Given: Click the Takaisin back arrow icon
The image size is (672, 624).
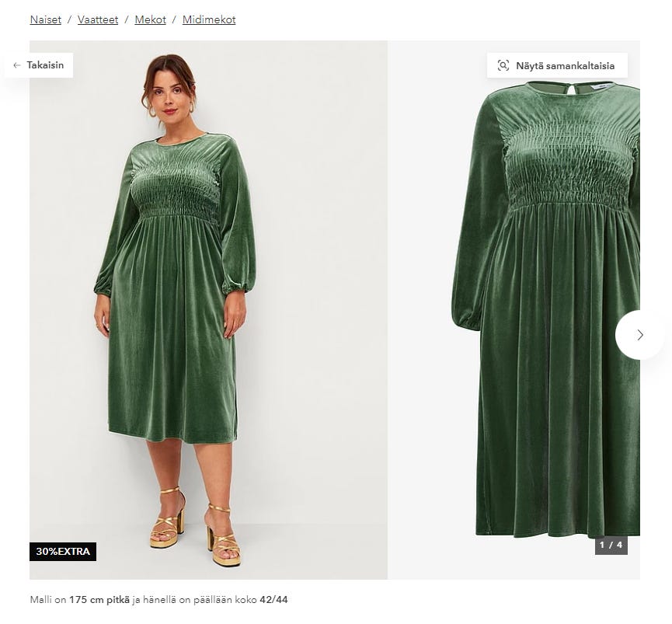Looking at the screenshot, I should coord(17,65).
